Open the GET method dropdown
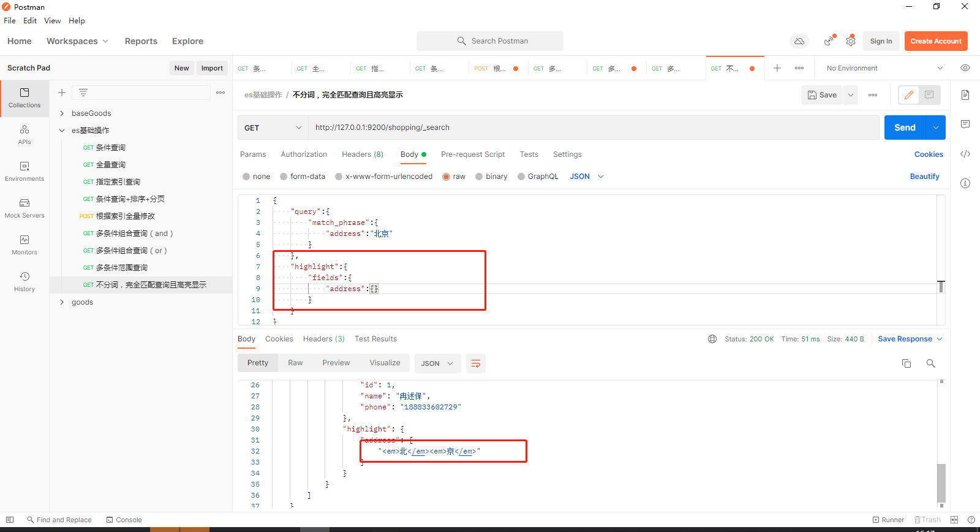 (273, 127)
